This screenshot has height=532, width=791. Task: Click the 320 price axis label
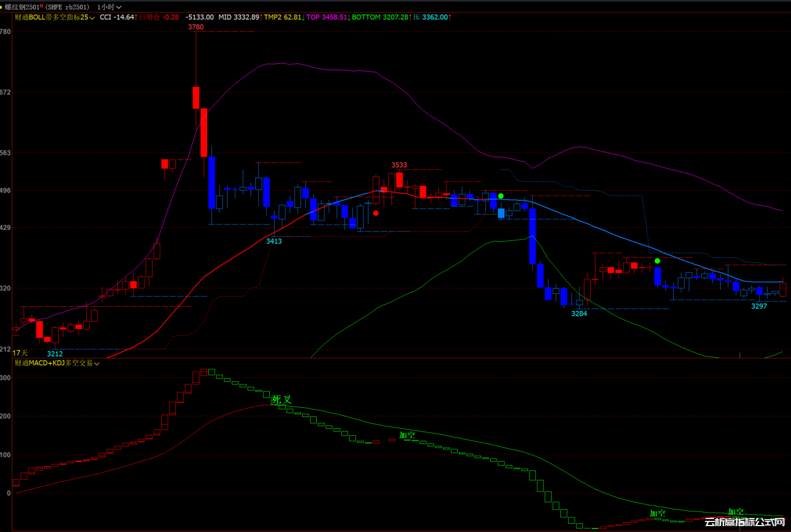5,289
